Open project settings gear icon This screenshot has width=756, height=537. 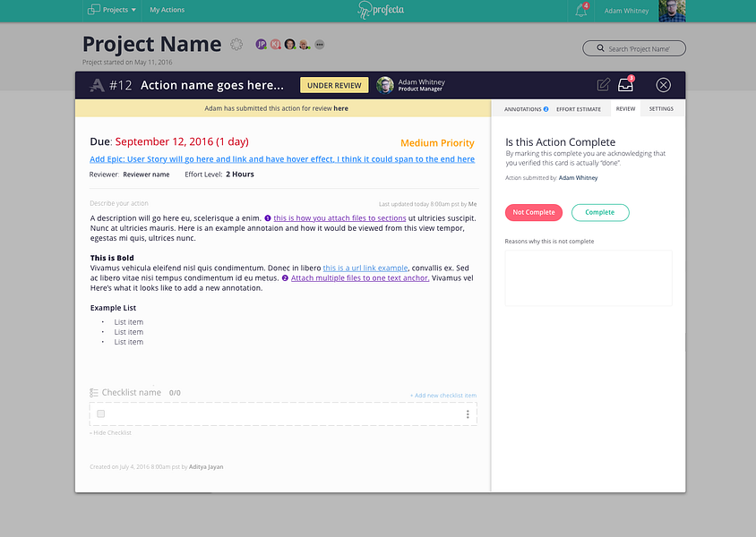coord(236,45)
